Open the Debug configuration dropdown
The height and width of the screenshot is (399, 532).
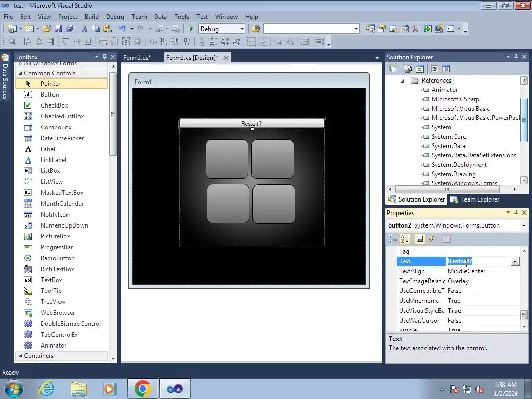242,29
